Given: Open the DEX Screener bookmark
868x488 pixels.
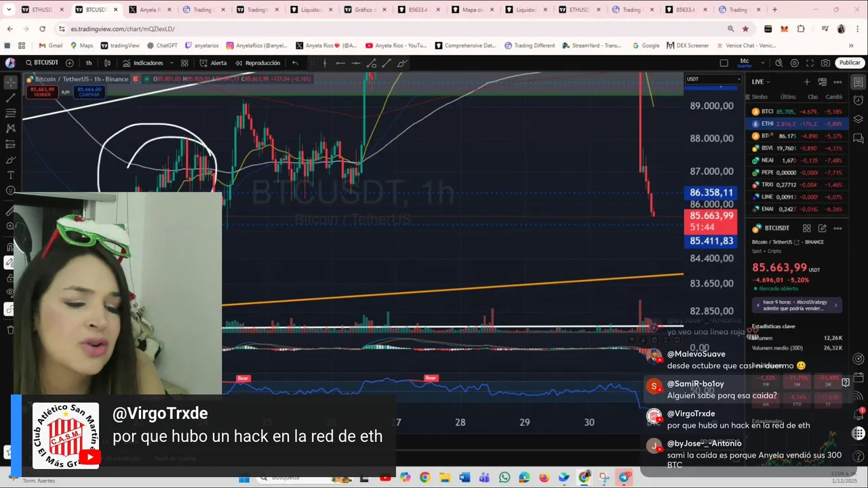Looking at the screenshot, I should point(688,45).
